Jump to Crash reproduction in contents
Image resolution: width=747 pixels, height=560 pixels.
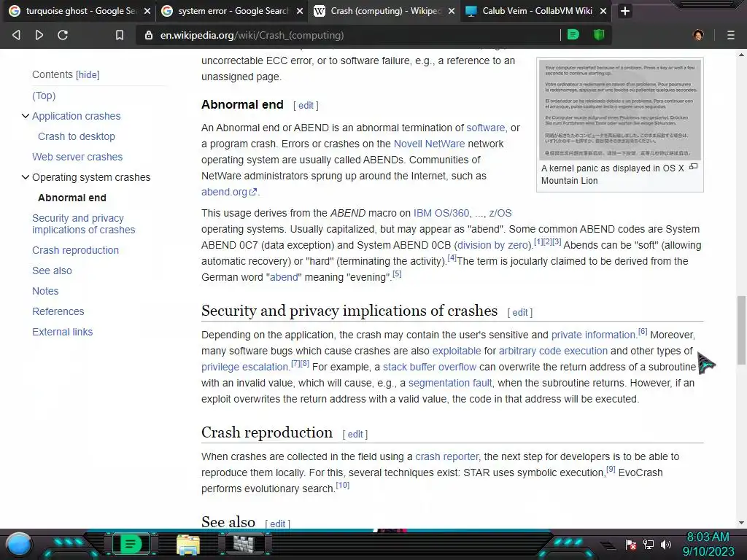(x=75, y=251)
